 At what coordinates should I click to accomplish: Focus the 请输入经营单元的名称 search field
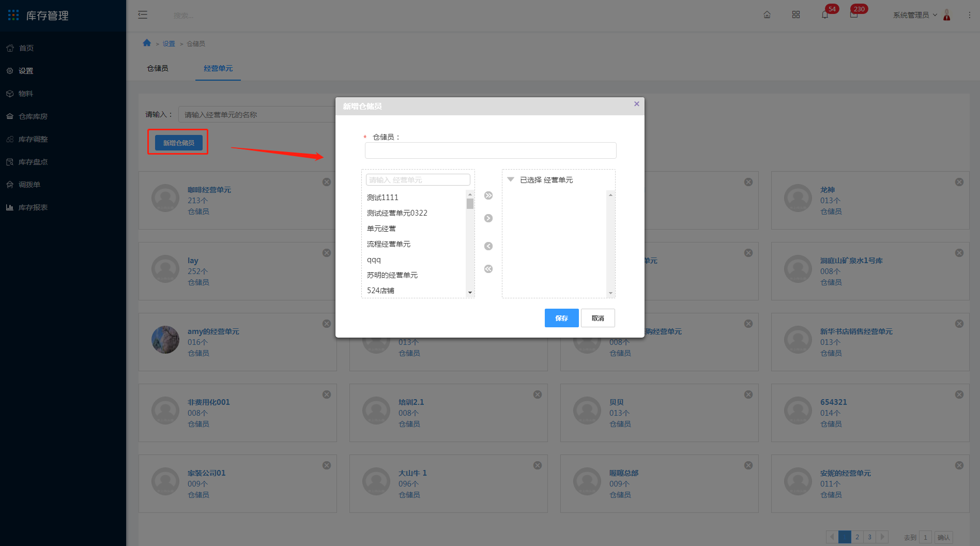(256, 114)
